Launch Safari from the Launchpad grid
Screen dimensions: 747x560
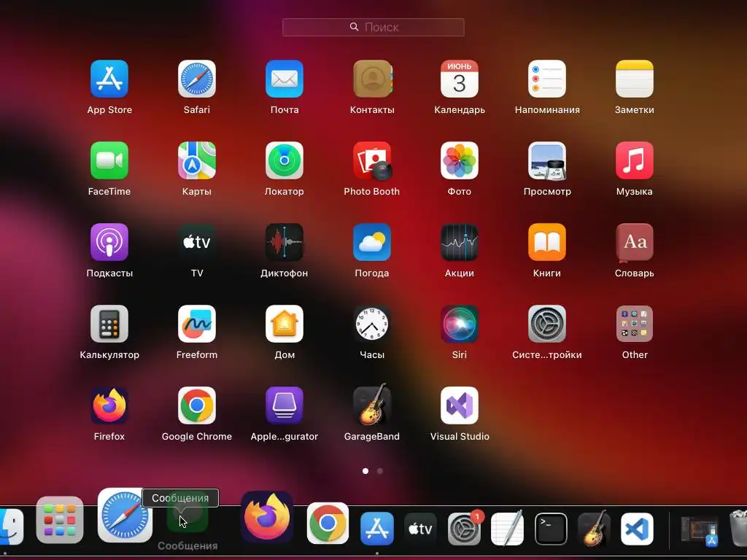click(197, 79)
